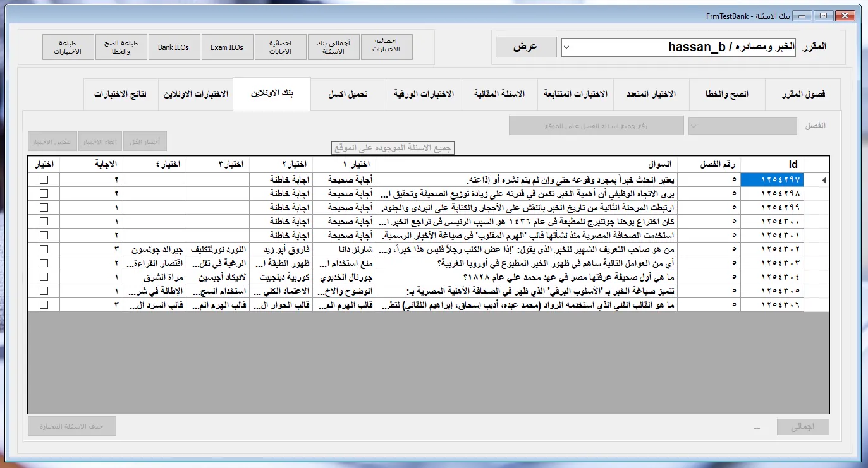This screenshot has height=468, width=868.
Task: Click the question starting ارتبطت المرحلة الثانية
Action: pyautogui.click(x=526, y=207)
